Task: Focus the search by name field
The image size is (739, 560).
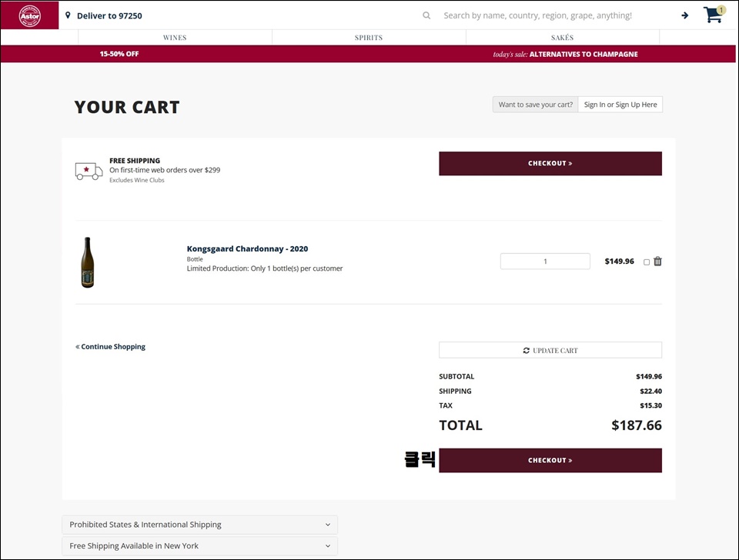Action: [x=537, y=15]
